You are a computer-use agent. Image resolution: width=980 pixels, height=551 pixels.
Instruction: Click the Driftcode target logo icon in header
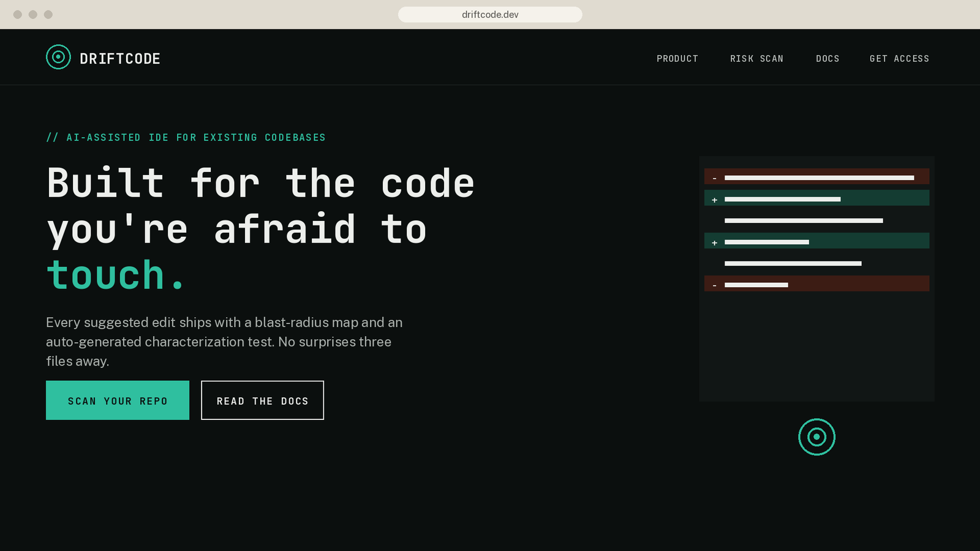click(58, 58)
